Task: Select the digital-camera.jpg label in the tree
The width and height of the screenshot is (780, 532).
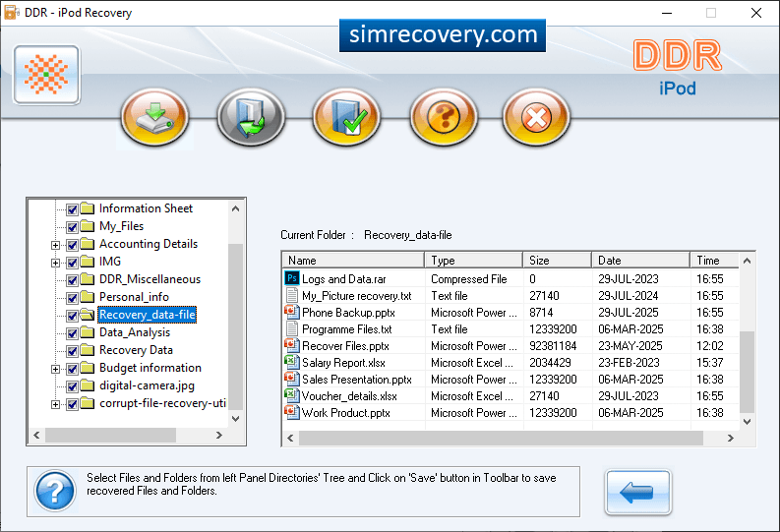Action: 147,385
